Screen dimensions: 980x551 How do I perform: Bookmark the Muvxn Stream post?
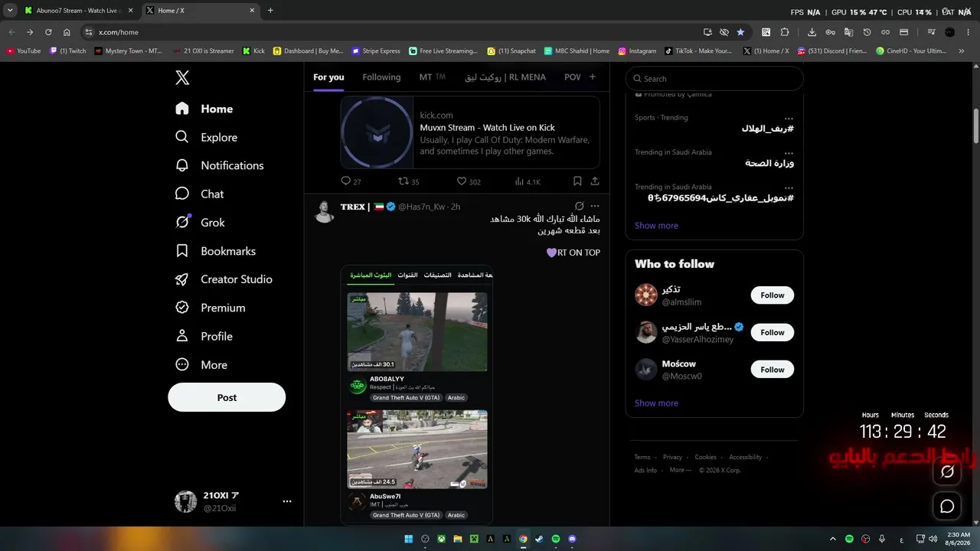click(x=577, y=181)
